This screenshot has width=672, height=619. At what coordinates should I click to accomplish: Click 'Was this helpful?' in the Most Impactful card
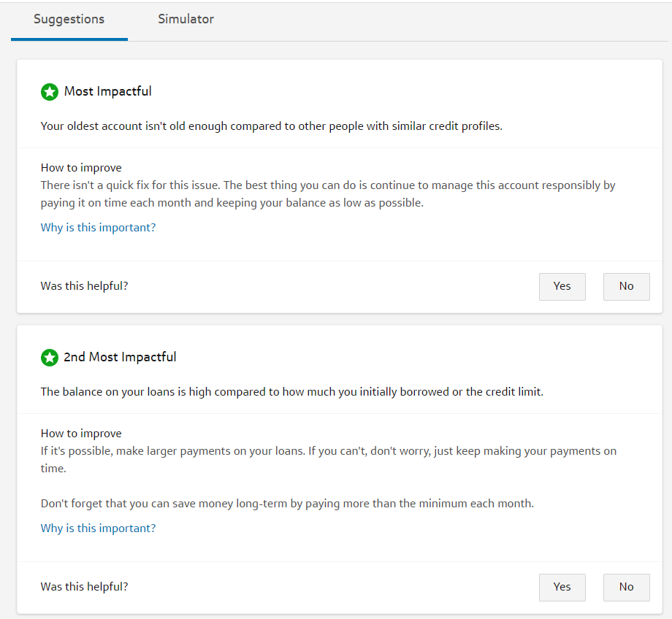point(84,286)
